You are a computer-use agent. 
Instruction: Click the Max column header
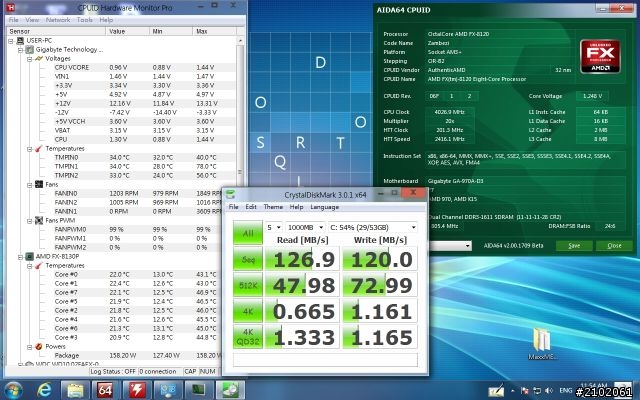point(214,31)
